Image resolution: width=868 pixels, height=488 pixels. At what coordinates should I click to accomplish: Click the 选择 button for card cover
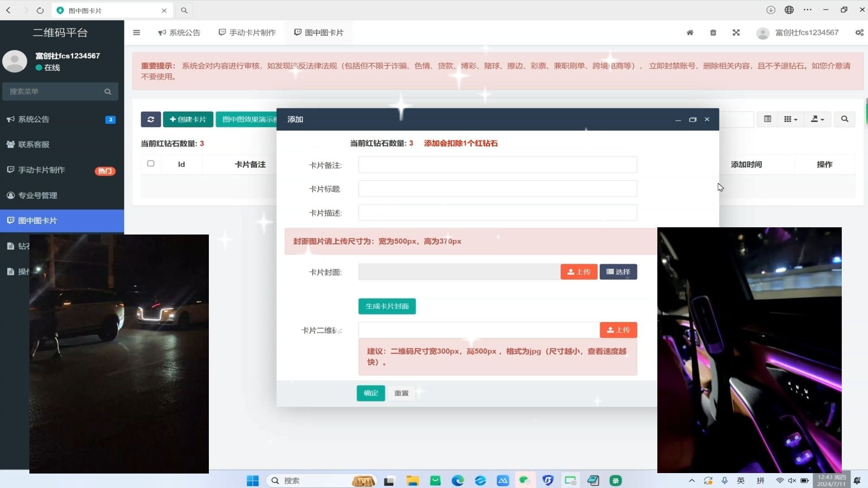[618, 272]
